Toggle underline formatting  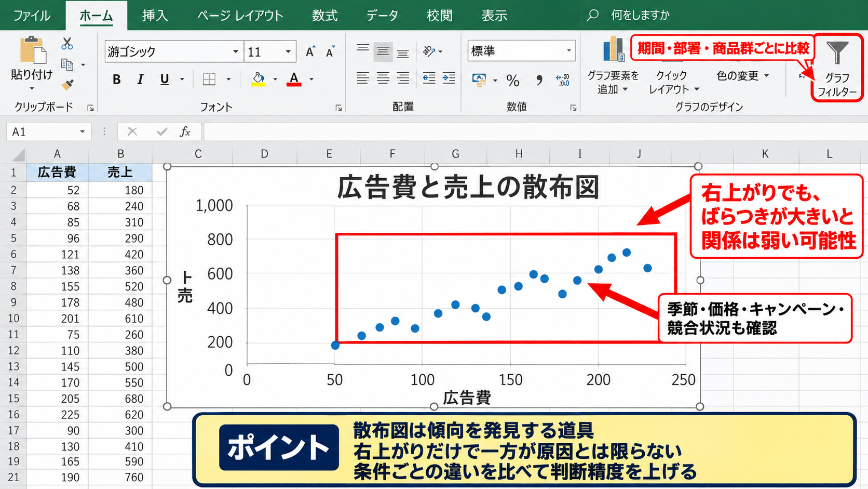[x=165, y=80]
